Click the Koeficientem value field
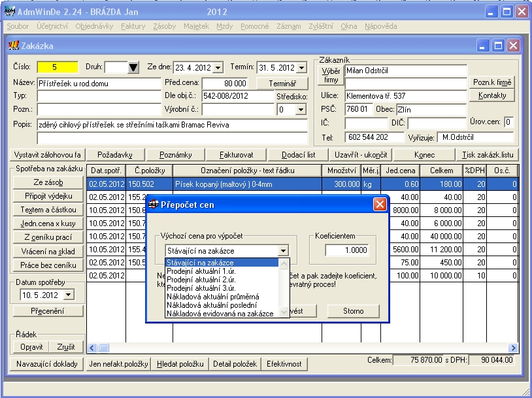This screenshot has width=532, height=398. point(347,250)
